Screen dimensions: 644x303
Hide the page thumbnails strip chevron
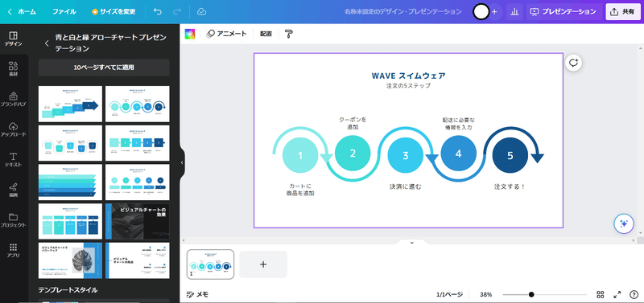pyautogui.click(x=412, y=243)
